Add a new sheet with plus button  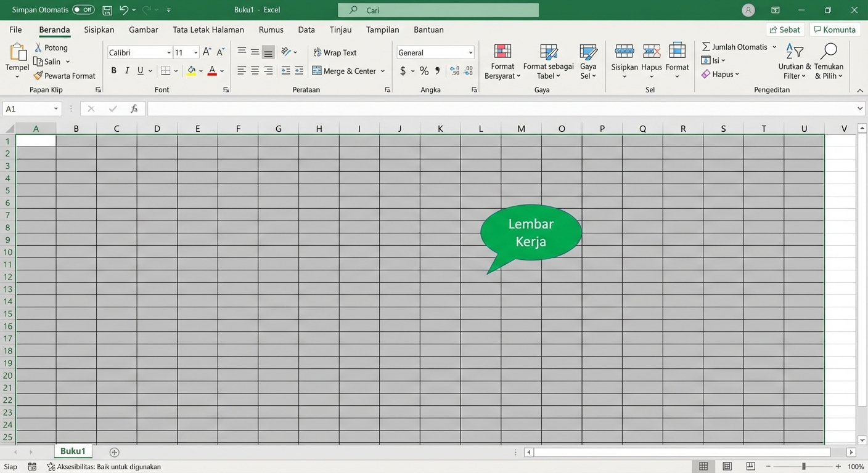pos(114,451)
